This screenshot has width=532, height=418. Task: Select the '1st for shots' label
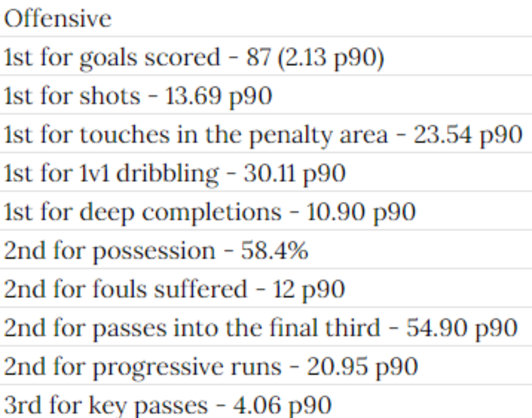(72, 97)
